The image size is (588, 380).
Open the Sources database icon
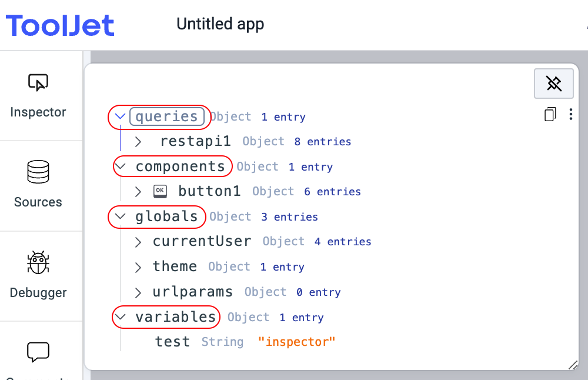click(38, 172)
